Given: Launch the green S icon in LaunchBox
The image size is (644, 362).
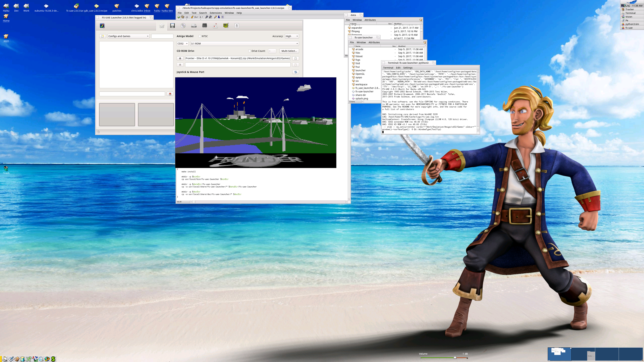Looking at the screenshot, I should coord(53,359).
